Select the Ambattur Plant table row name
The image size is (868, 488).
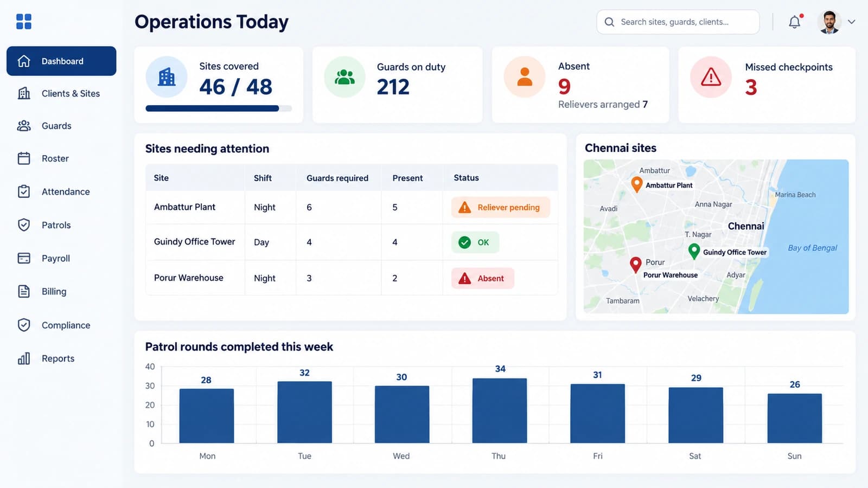click(184, 207)
